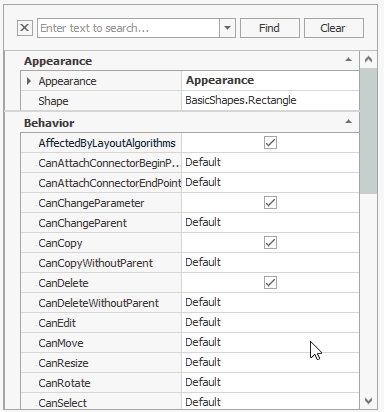
Task: Click the vertical scrollbar thumb
Action: (x=368, y=131)
